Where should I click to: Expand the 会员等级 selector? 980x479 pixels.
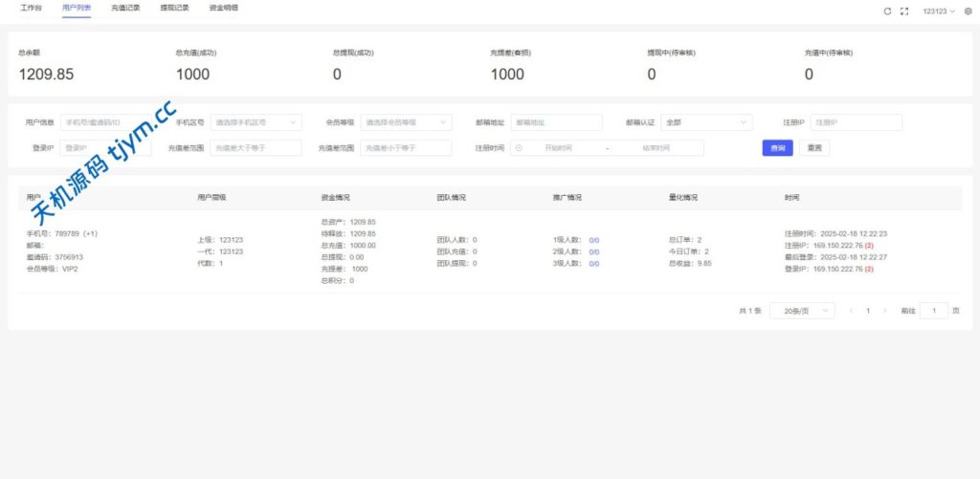(x=406, y=122)
